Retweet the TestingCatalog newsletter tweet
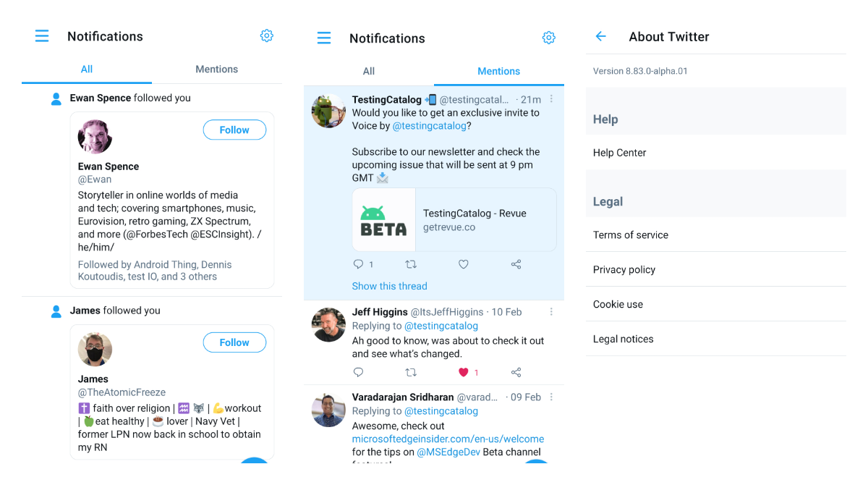Image resolution: width=868 pixels, height=485 pixels. tap(411, 264)
